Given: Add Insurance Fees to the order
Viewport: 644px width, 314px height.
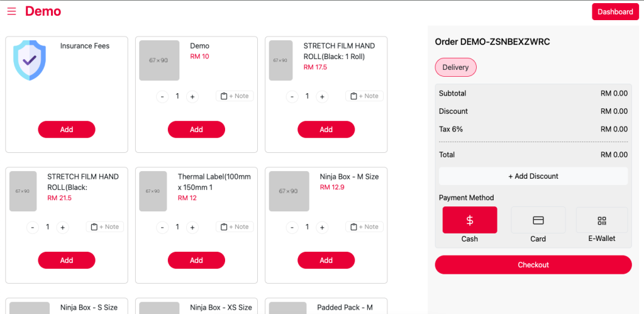Looking at the screenshot, I should point(67,130).
